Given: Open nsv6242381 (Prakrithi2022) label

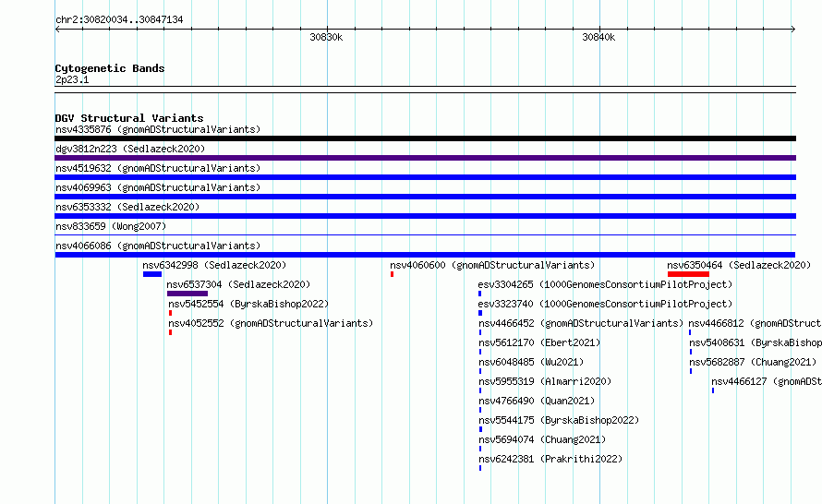Looking at the screenshot, I should click(x=550, y=459).
